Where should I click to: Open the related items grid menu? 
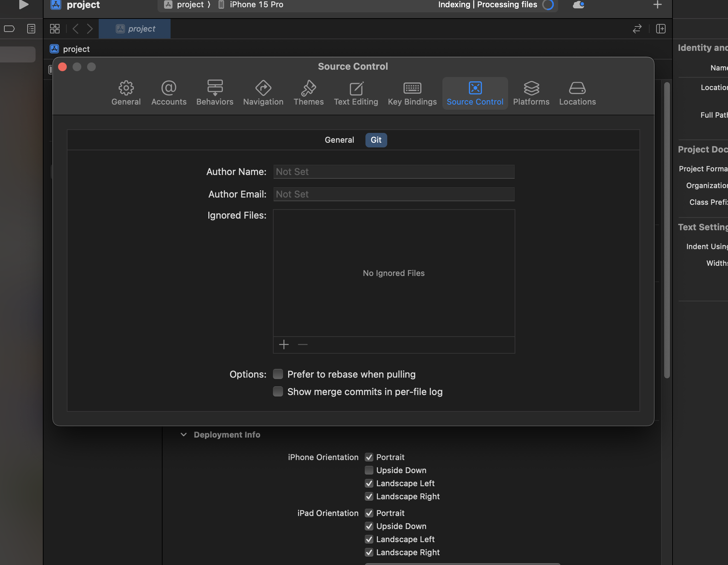click(55, 29)
